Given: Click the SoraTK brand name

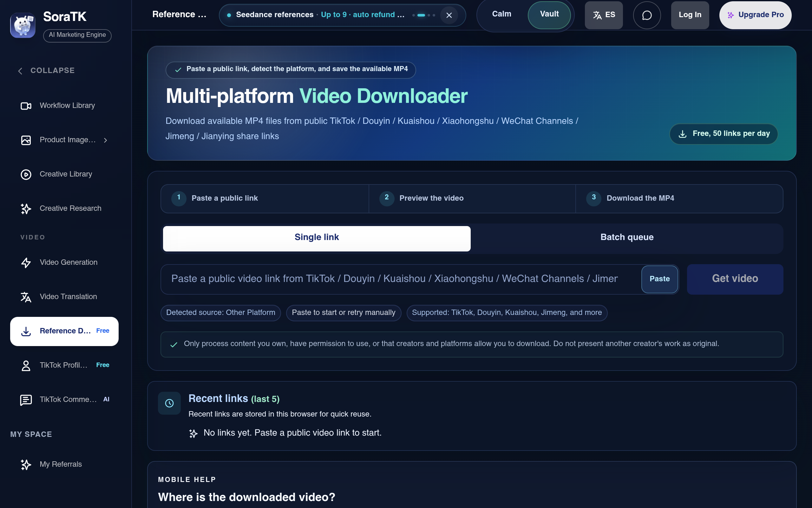Looking at the screenshot, I should 65,17.
